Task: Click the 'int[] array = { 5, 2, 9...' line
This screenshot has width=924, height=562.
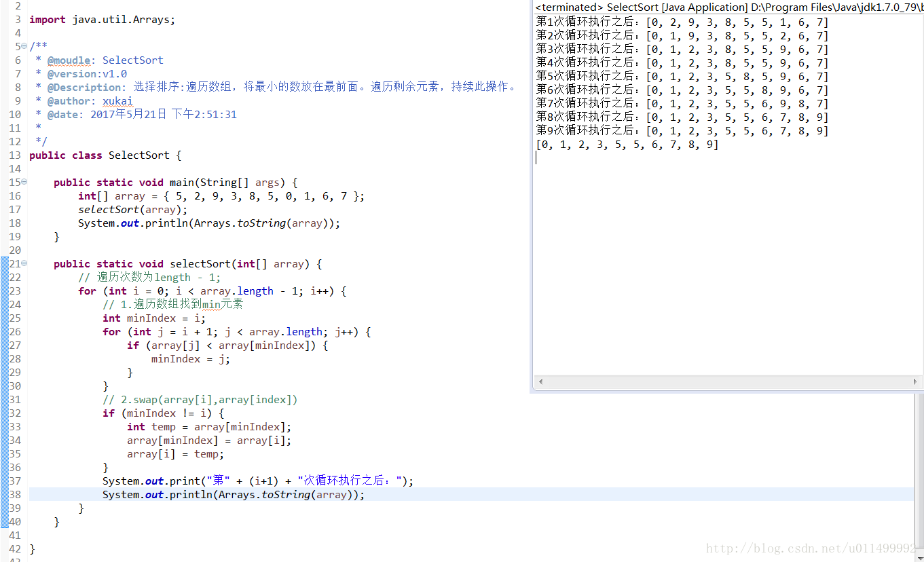Action: pyautogui.click(x=221, y=196)
